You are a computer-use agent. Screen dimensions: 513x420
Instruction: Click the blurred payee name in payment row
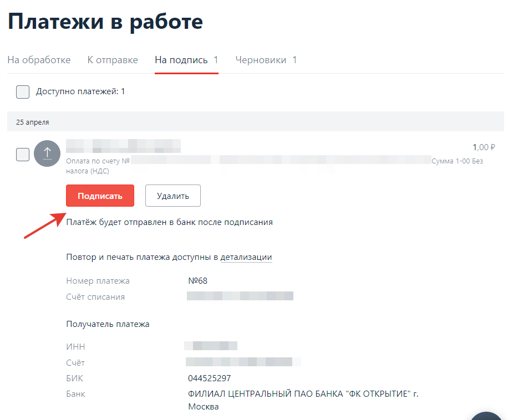pyautogui.click(x=123, y=146)
